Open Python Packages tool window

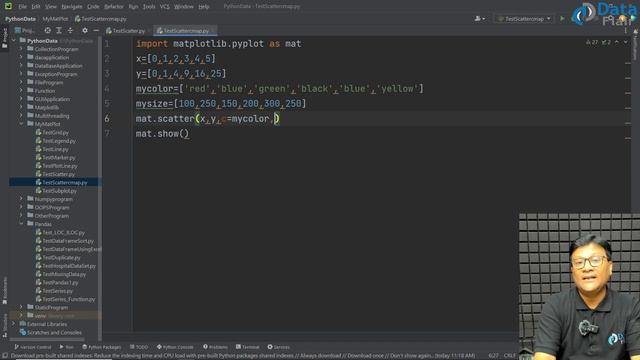tap(102, 347)
